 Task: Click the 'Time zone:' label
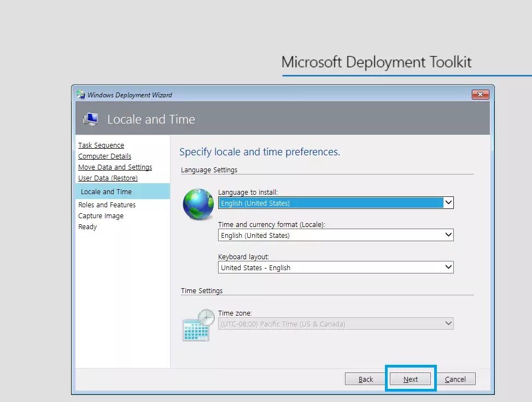coord(235,313)
